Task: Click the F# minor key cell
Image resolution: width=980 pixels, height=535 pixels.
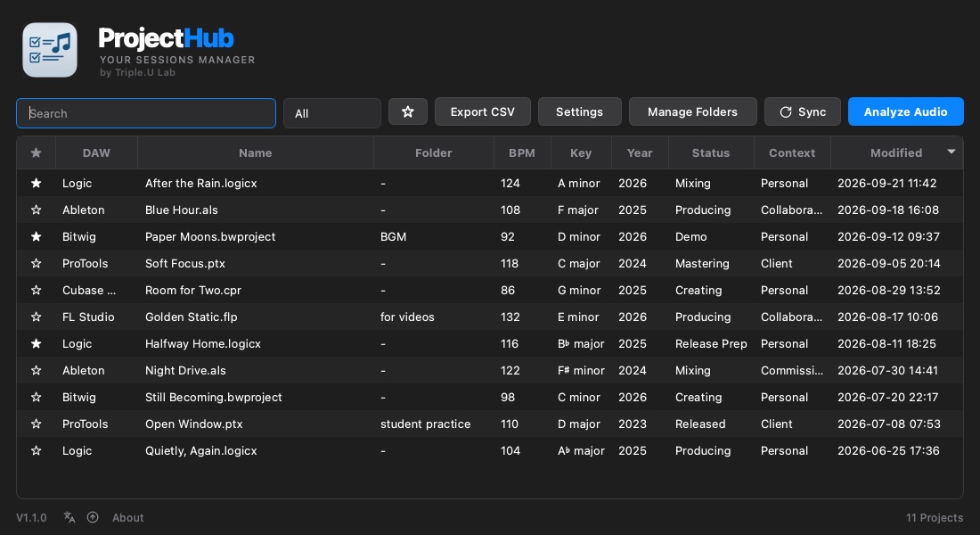Action: [581, 370]
